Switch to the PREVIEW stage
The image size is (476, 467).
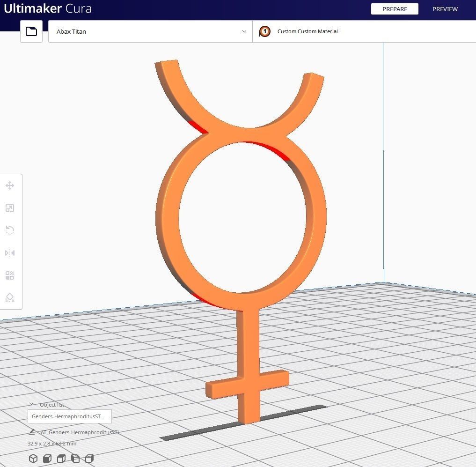tap(445, 9)
